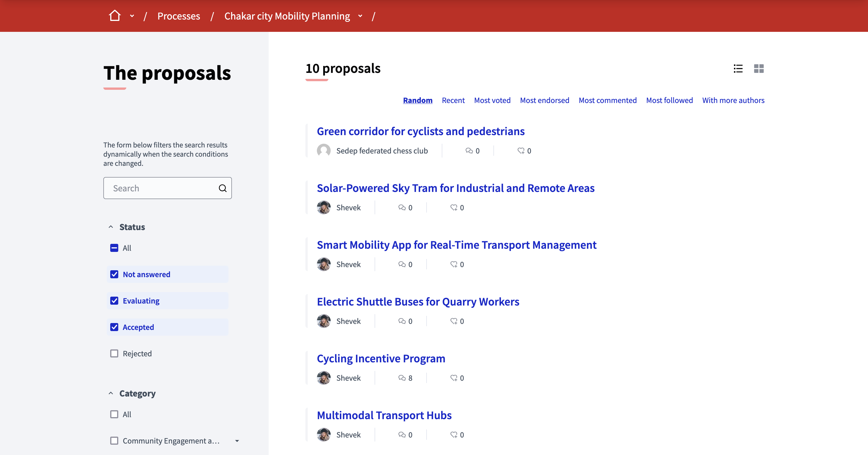868x455 pixels.
Task: Enable the Rejected status filter
Action: pyautogui.click(x=115, y=353)
